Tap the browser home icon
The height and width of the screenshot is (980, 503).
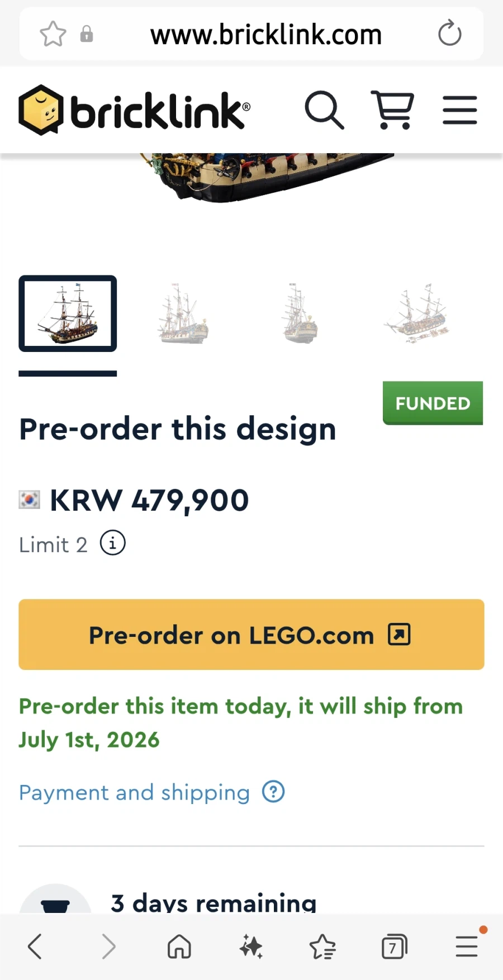179,947
